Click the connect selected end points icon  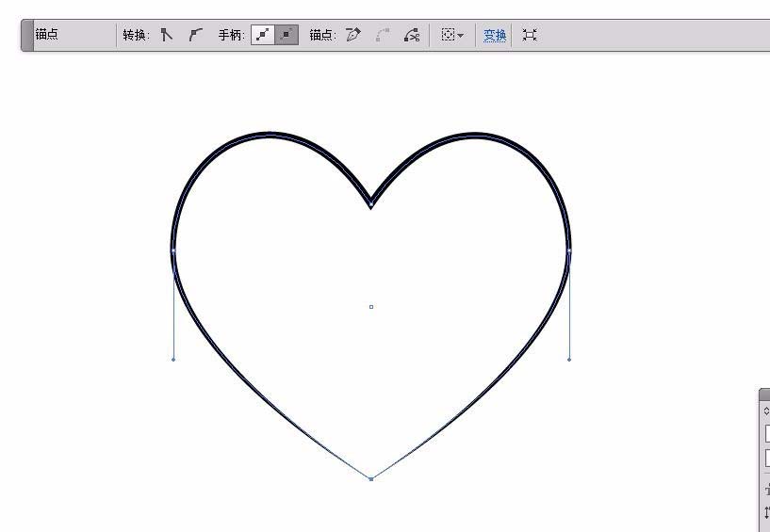(383, 35)
